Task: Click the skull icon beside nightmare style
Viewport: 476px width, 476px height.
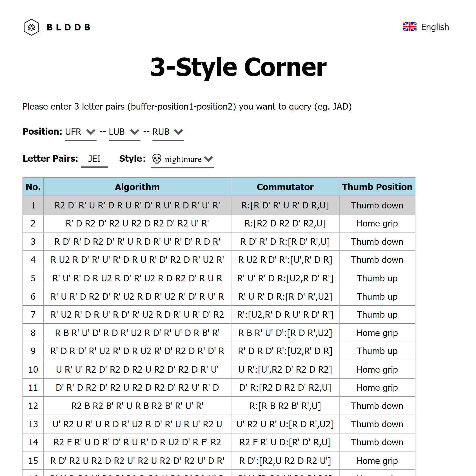Action: (157, 159)
